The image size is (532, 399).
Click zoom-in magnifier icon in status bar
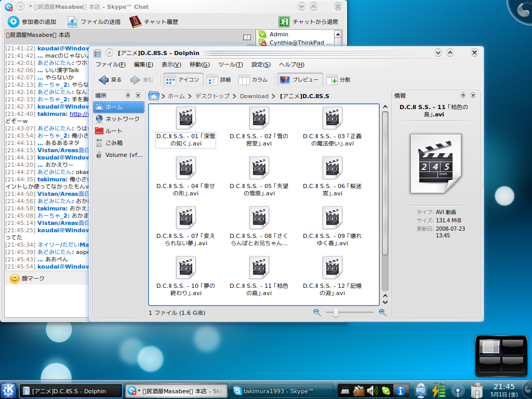tap(382, 312)
